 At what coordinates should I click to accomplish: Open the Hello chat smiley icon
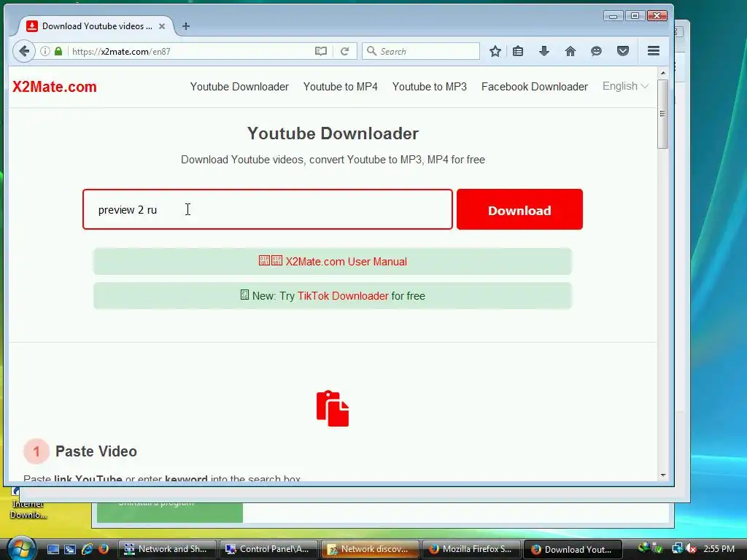(x=596, y=51)
